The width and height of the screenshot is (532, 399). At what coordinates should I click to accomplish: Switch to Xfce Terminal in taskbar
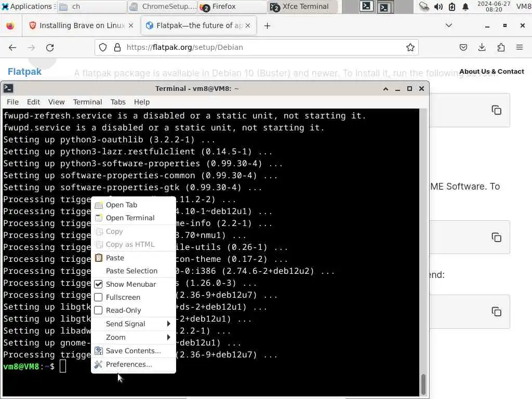click(303, 6)
